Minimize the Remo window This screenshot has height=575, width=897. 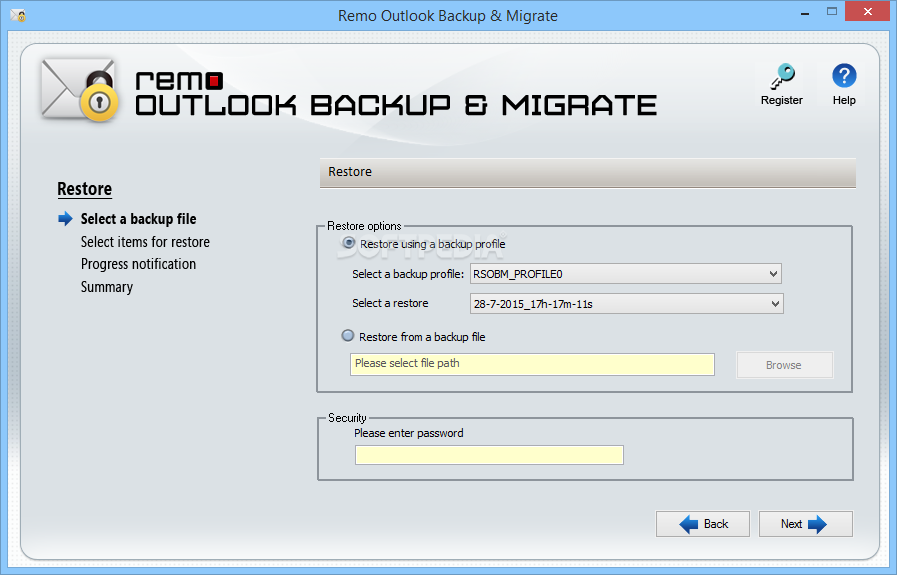click(805, 13)
